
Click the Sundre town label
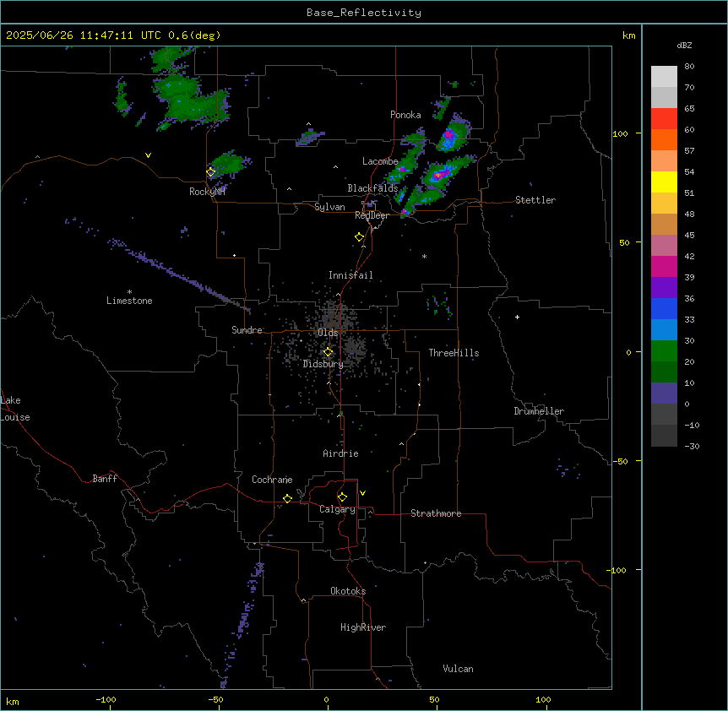click(x=247, y=330)
